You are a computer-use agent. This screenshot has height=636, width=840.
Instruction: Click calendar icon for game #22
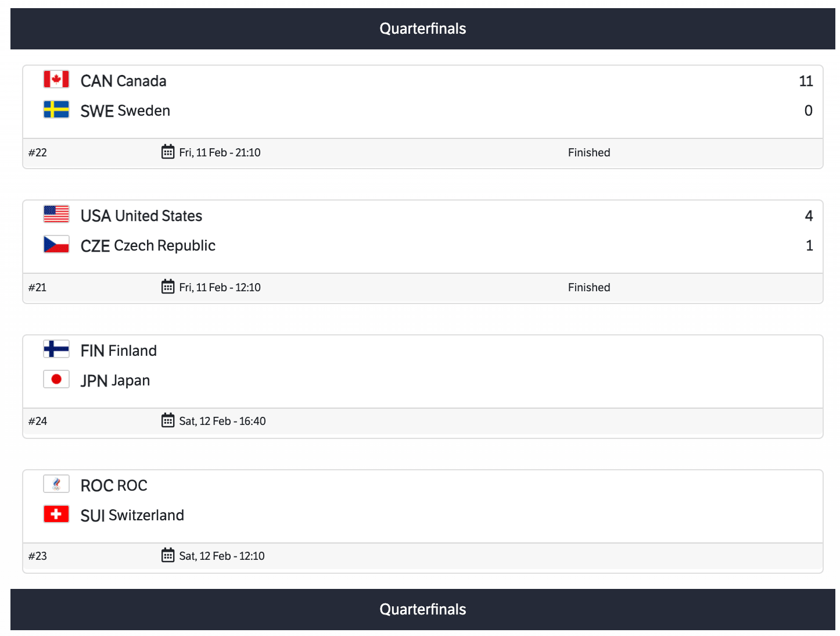coord(168,152)
